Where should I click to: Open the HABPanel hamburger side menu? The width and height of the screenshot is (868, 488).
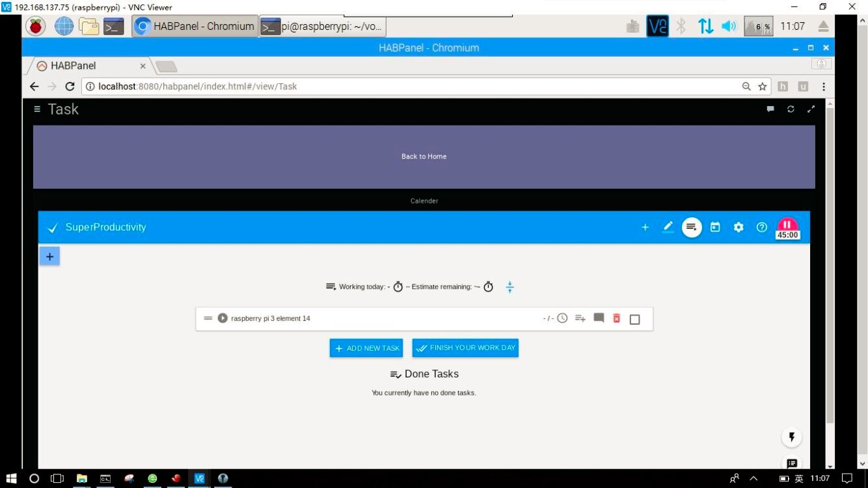[x=37, y=109]
